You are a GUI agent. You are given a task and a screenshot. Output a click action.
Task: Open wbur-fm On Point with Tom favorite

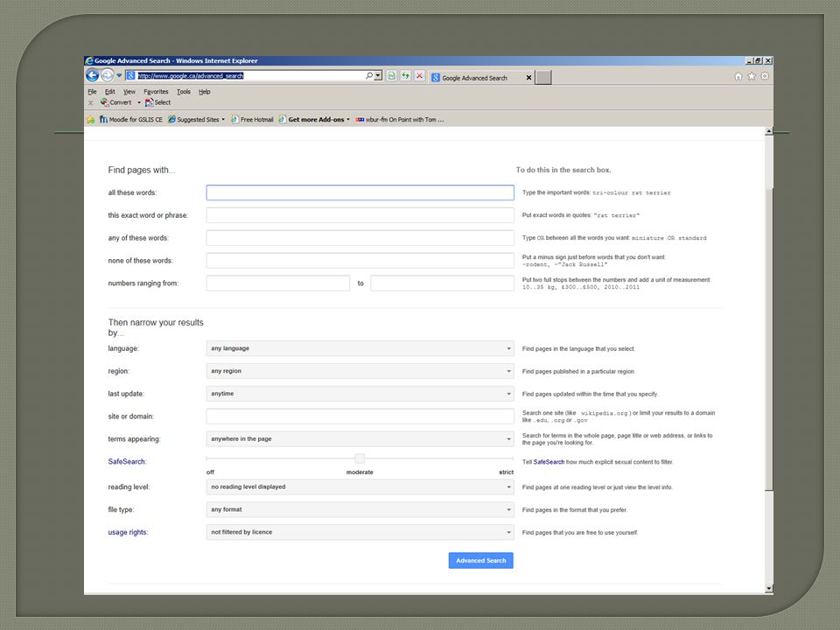click(400, 120)
